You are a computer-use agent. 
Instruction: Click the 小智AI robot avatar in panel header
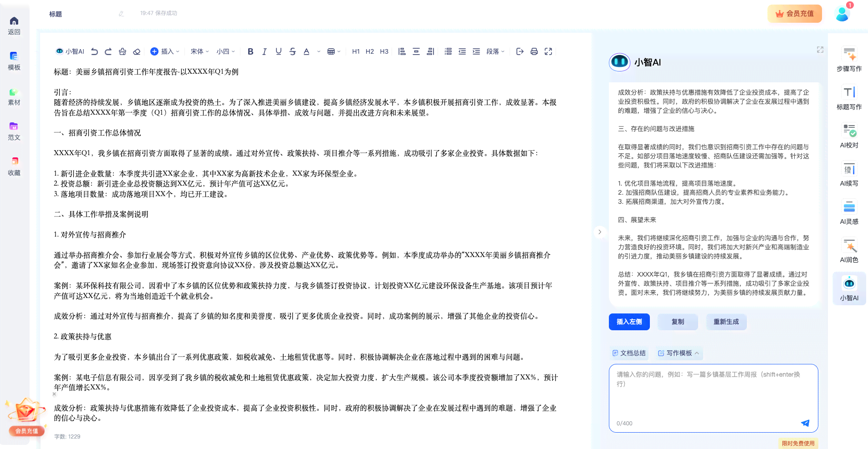point(619,61)
